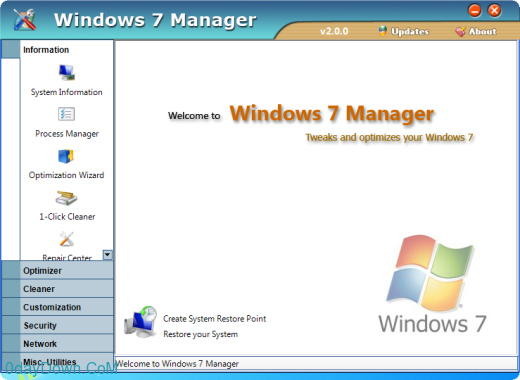Image resolution: width=520 pixels, height=380 pixels.
Task: Open the System Information monitor icon
Action: pyautogui.click(x=67, y=73)
